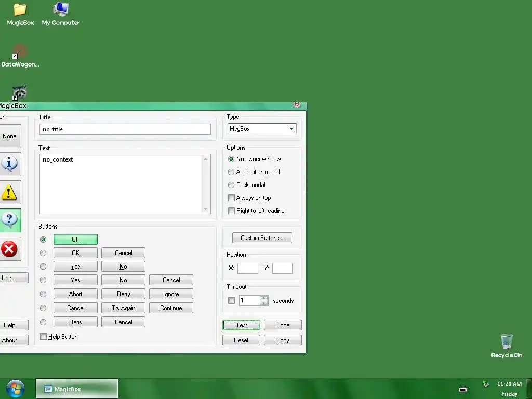Image resolution: width=532 pixels, height=399 pixels.
Task: Choose the None icon option
Action: pos(9,136)
